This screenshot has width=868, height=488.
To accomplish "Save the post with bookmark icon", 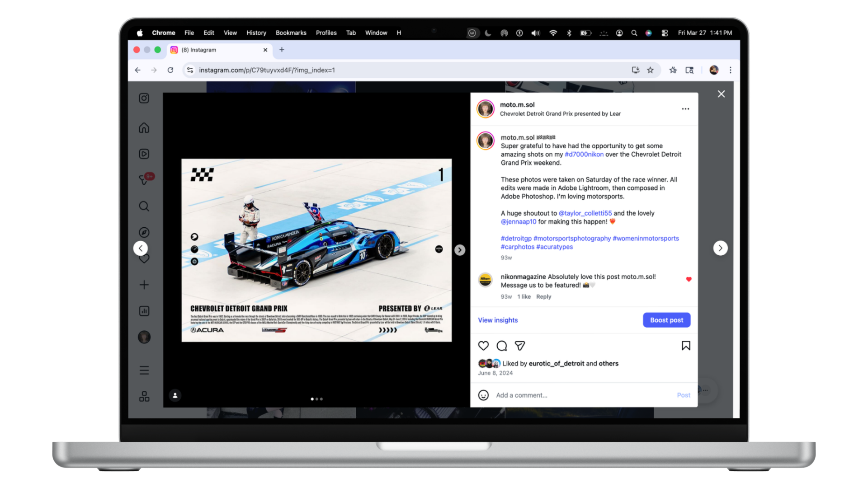I will [685, 346].
